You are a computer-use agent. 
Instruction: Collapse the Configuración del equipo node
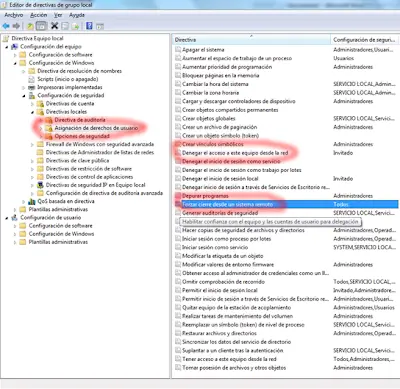click(6, 47)
